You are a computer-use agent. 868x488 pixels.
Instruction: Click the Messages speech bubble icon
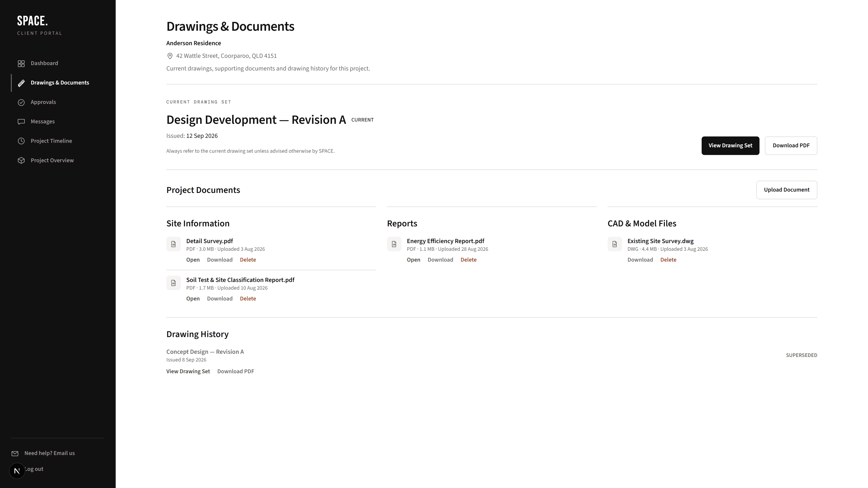tap(21, 122)
